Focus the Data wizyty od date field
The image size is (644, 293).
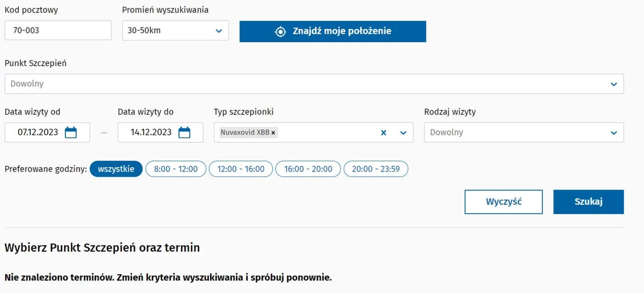(38, 133)
